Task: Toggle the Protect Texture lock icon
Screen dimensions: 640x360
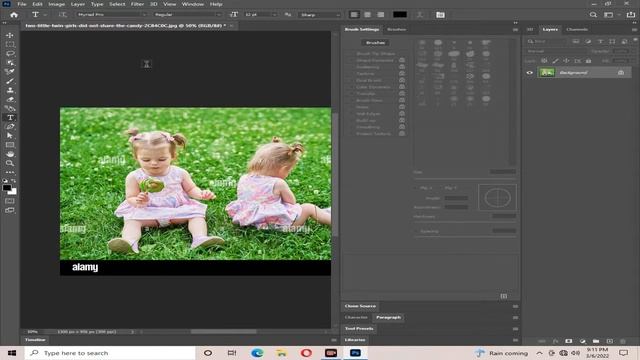Action: click(x=402, y=133)
